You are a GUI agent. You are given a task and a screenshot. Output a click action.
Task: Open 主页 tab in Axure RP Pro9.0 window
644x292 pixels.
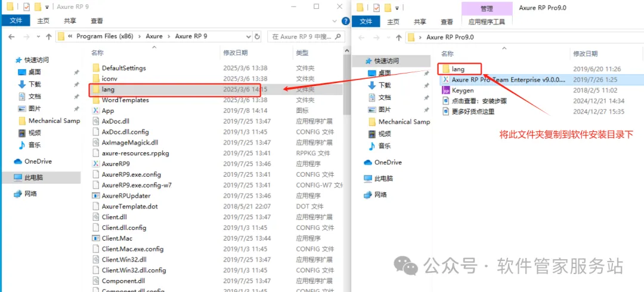[393, 22]
